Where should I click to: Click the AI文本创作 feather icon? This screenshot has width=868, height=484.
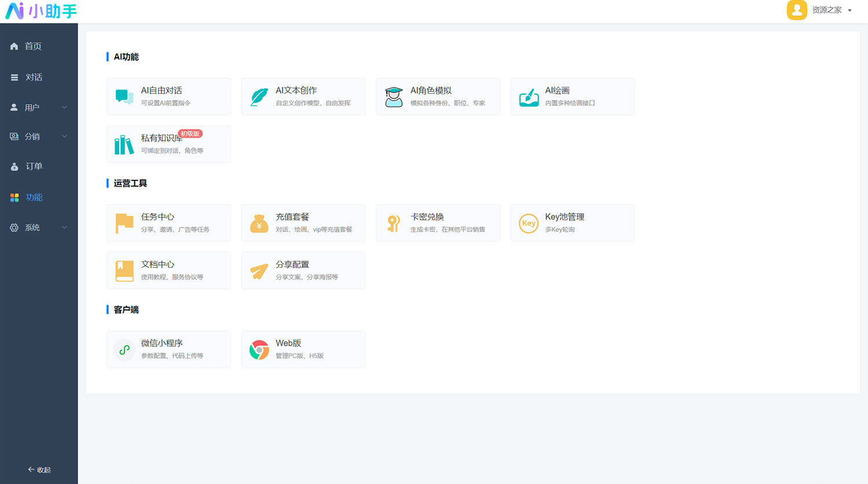click(x=259, y=97)
